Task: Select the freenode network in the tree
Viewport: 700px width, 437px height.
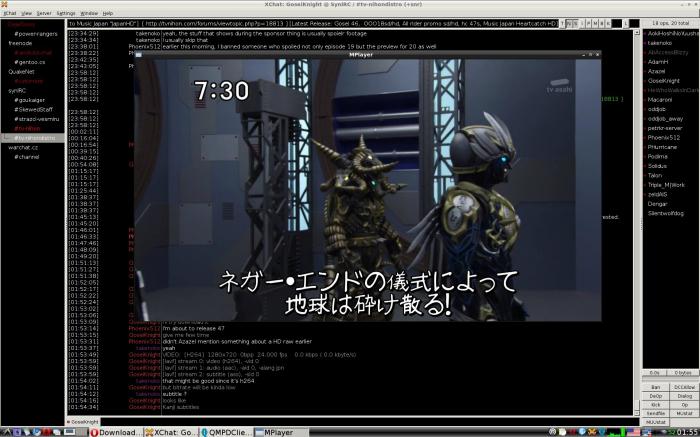Action: pos(20,43)
